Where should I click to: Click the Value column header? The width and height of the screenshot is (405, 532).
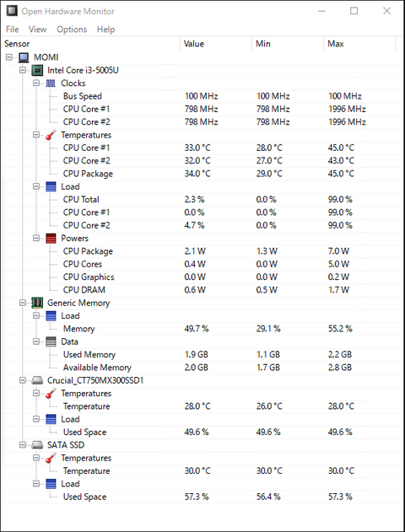[215, 44]
